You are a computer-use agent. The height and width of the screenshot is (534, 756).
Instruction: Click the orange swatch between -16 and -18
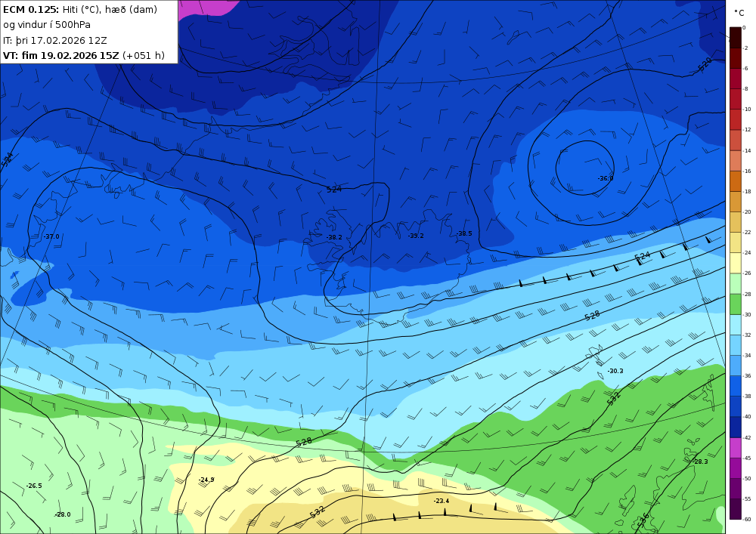[x=736, y=181]
